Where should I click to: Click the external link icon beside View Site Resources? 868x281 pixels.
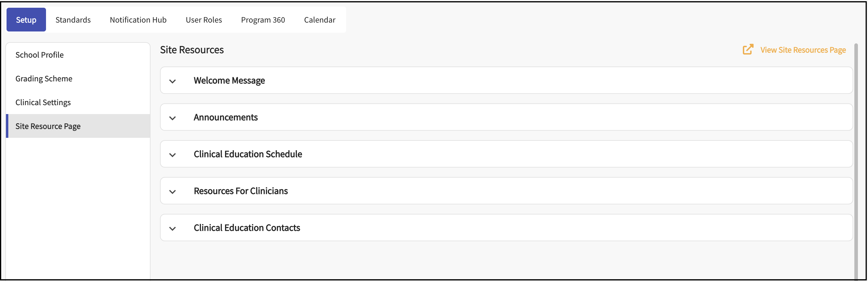click(x=748, y=50)
